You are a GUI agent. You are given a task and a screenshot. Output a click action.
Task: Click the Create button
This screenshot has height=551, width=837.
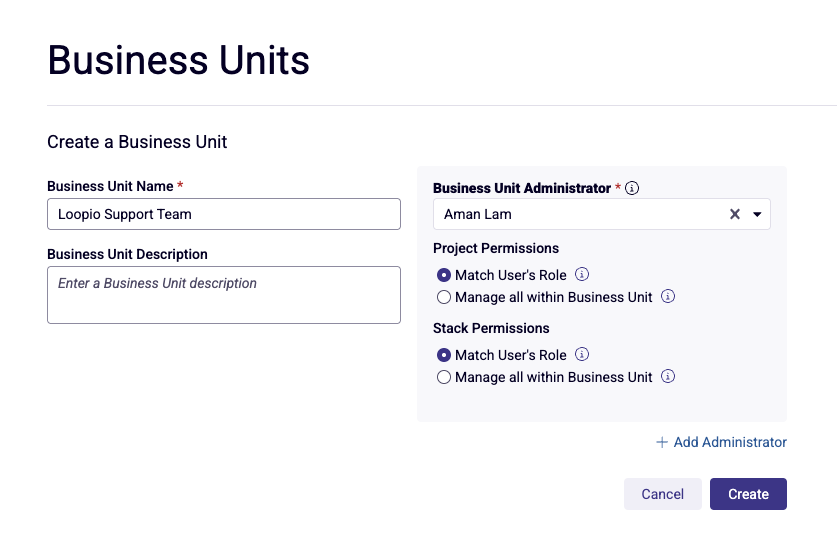coord(748,494)
